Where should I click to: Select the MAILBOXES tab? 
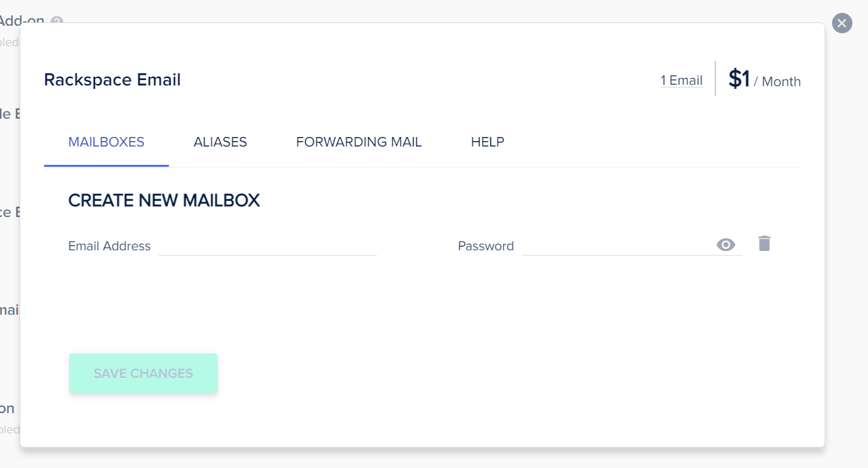coord(106,142)
